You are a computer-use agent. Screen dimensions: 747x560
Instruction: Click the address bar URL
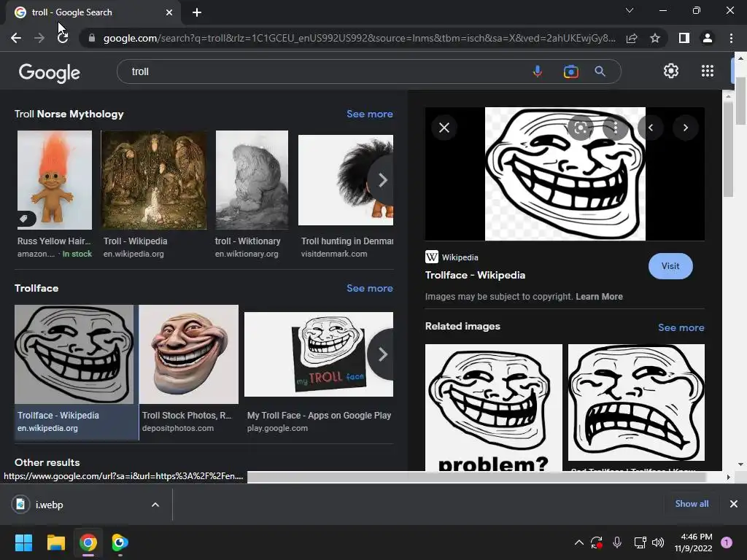coord(359,38)
